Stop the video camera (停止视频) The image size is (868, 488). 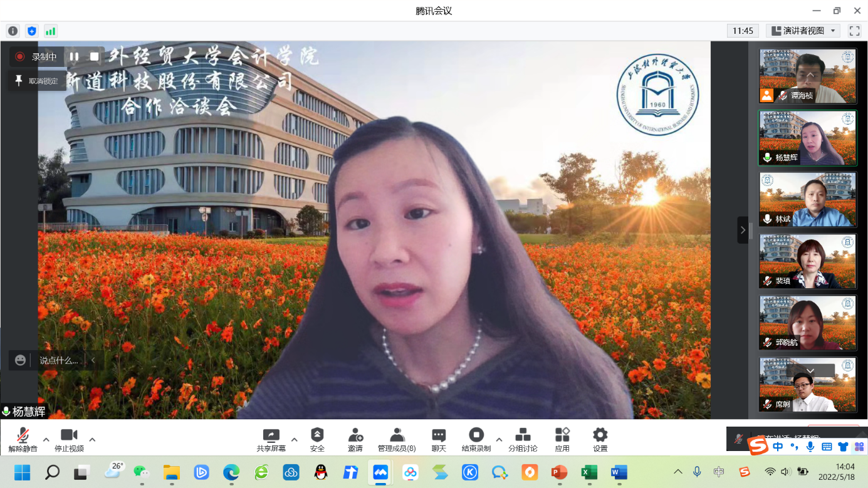(x=69, y=436)
